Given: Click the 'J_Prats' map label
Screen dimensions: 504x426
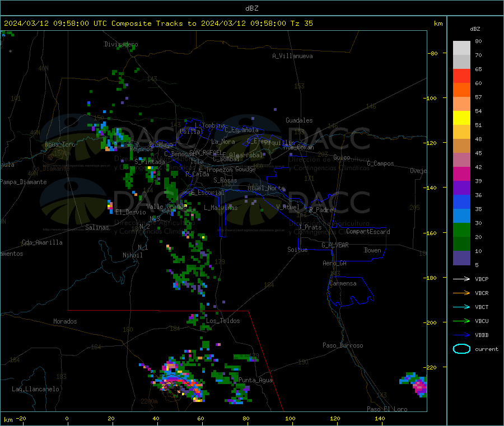Looking at the screenshot, I should tap(310, 227).
